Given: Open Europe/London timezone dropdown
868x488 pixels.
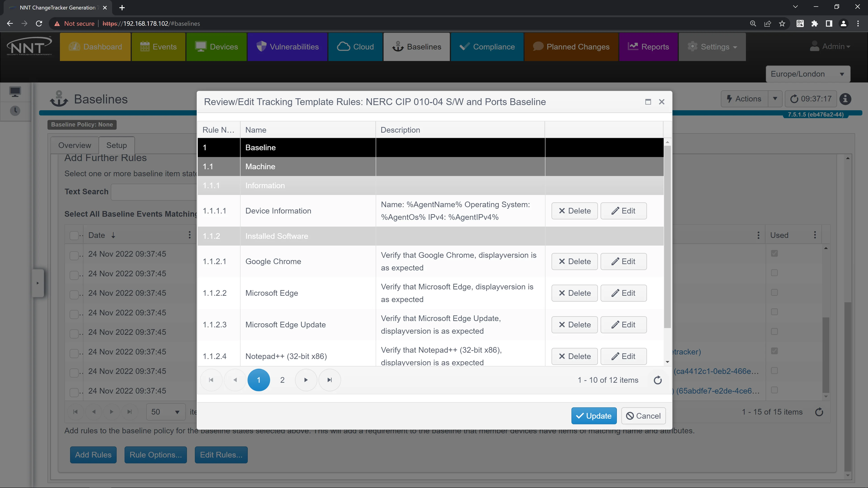Looking at the screenshot, I should pos(808,74).
